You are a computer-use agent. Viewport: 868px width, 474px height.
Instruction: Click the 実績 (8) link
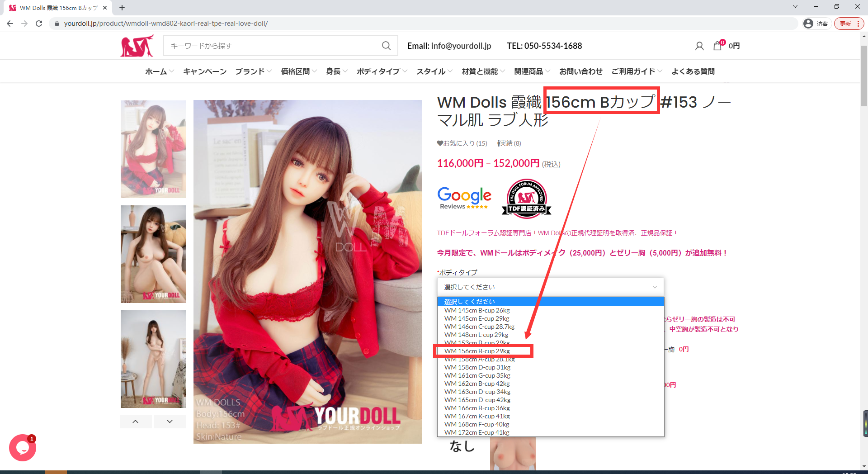tap(509, 143)
